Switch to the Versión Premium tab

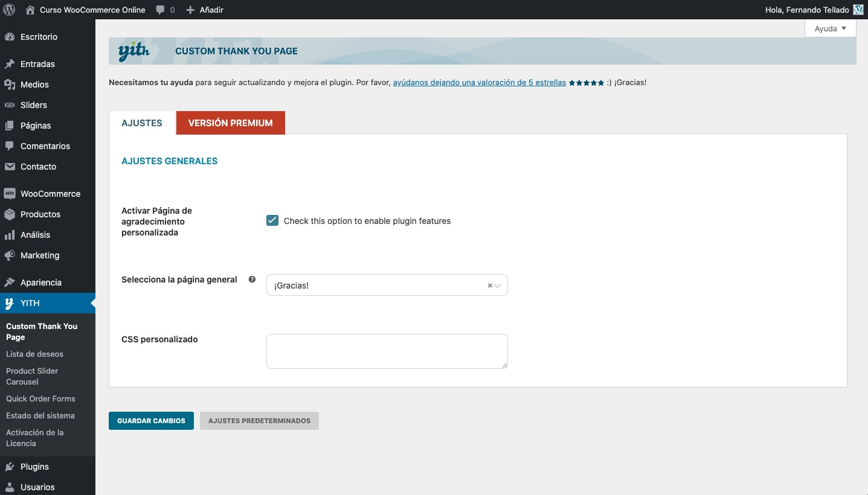230,123
